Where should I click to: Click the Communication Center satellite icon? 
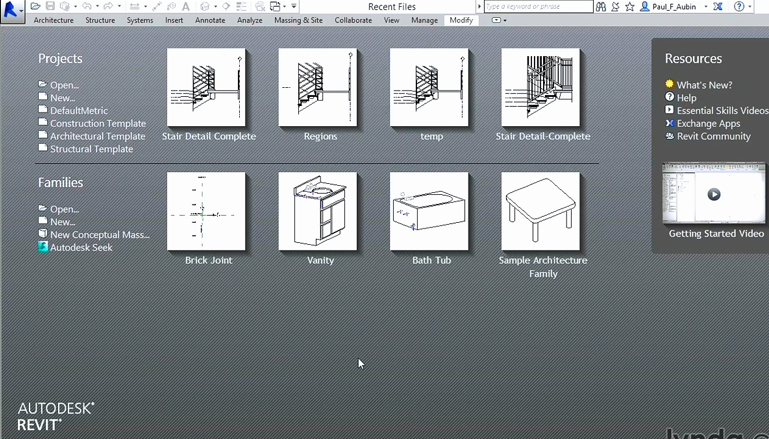[615, 7]
